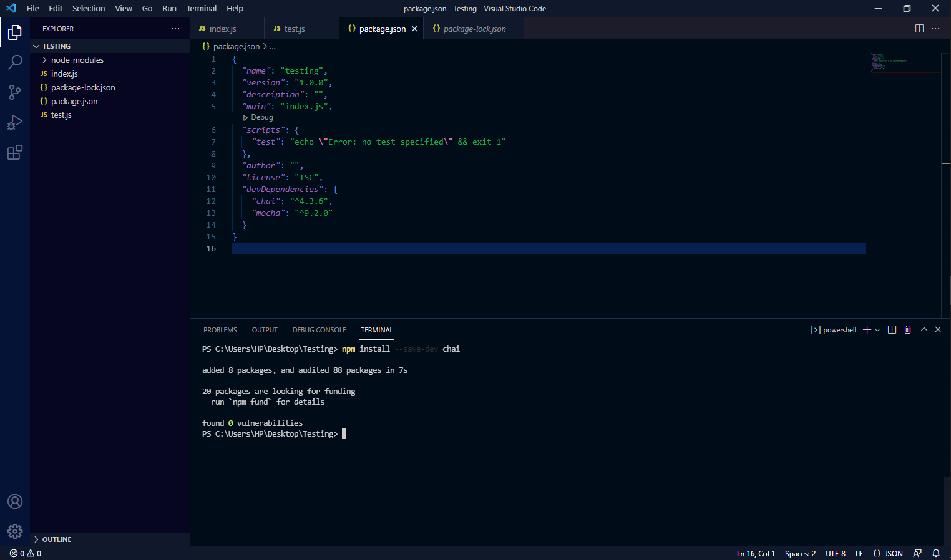Create a new terminal with the plus icon

(867, 329)
